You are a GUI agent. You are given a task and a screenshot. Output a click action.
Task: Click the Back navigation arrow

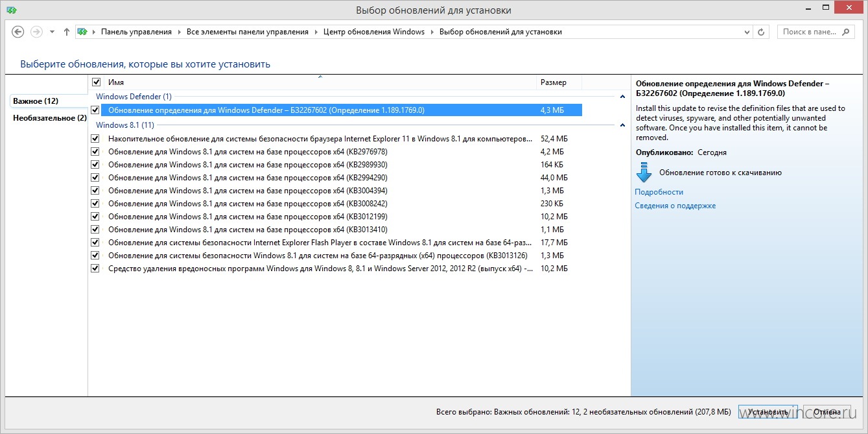point(18,32)
